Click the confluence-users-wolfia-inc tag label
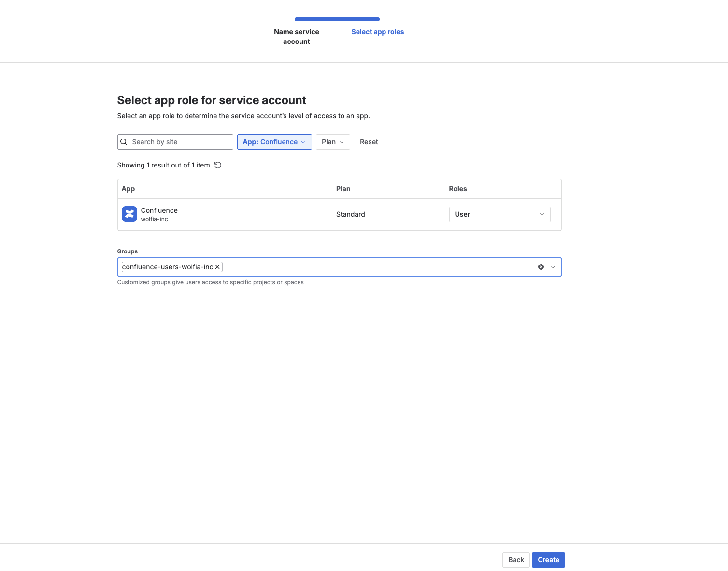Viewport: 728px width, 571px height. [168, 267]
